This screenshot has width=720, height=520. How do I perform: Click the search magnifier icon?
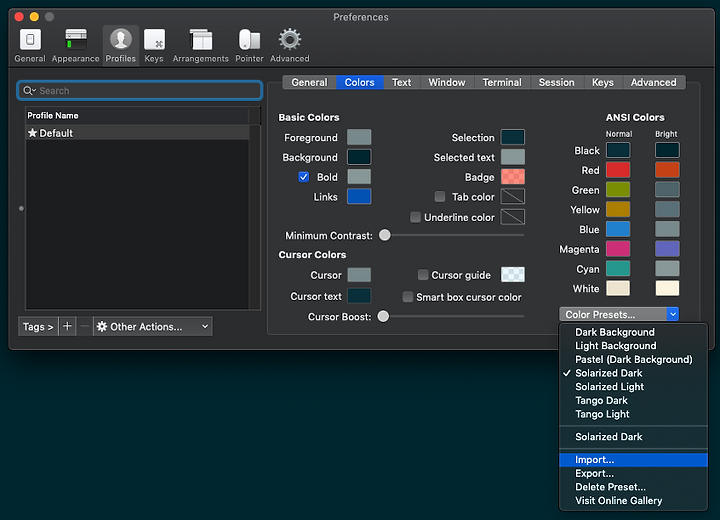tap(28, 90)
